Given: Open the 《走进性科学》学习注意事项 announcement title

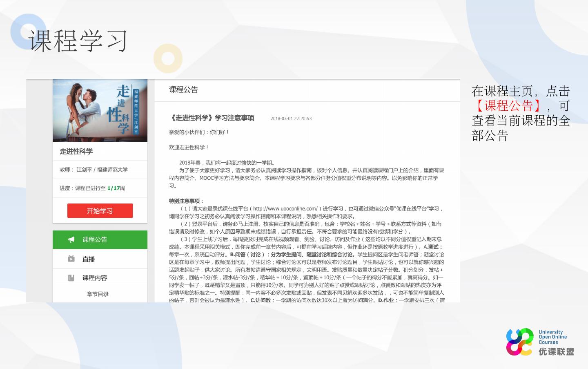Looking at the screenshot, I should pos(212,118).
